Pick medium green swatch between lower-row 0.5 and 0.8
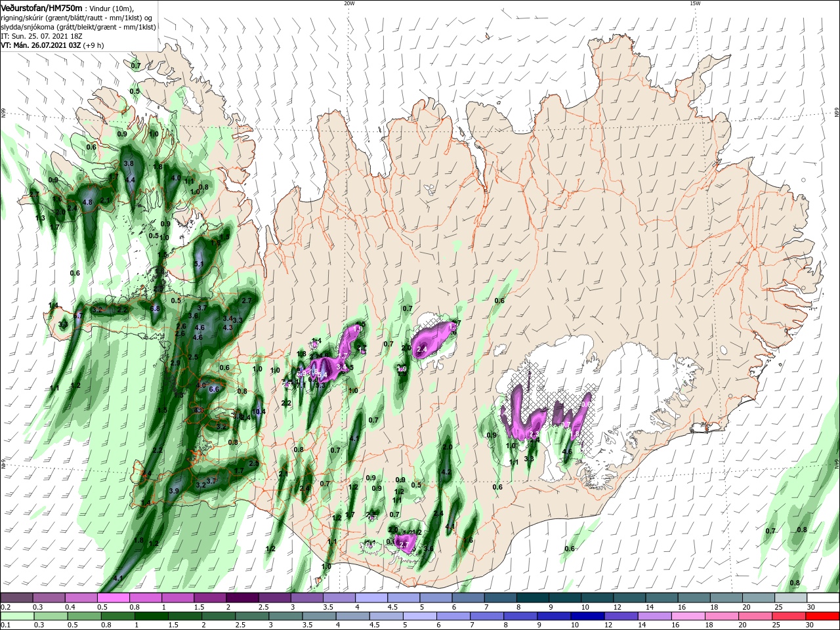 click(83, 616)
